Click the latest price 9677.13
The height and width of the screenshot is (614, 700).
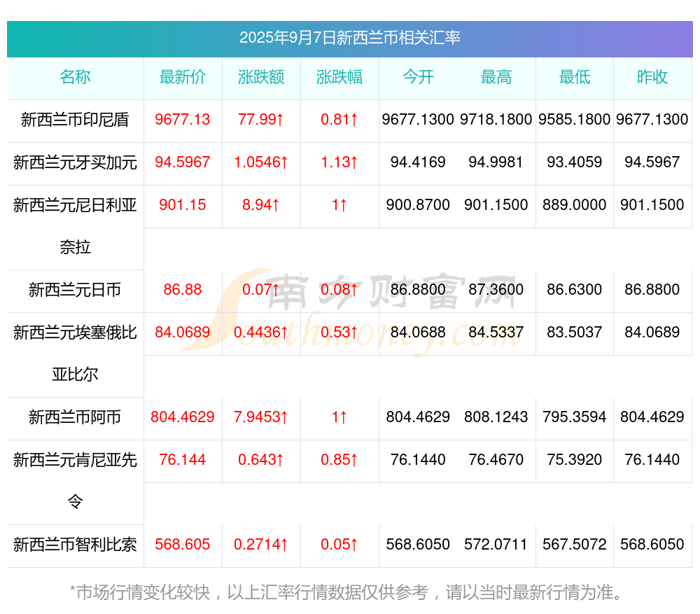[x=183, y=120]
